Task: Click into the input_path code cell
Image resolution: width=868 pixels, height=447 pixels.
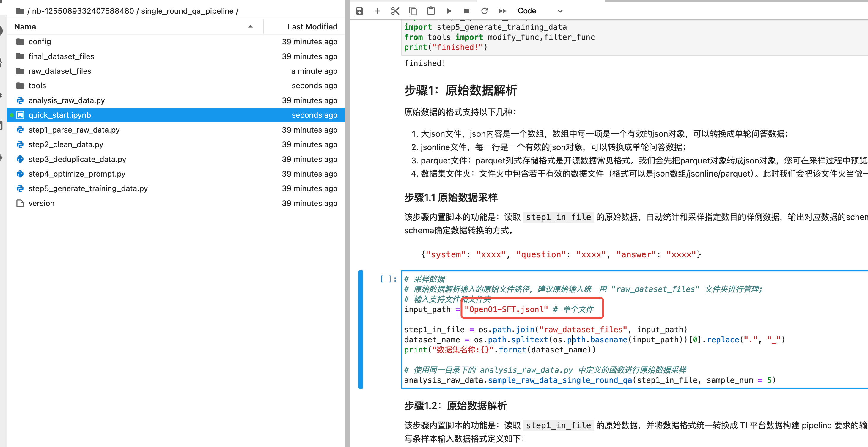Action: tap(633, 329)
